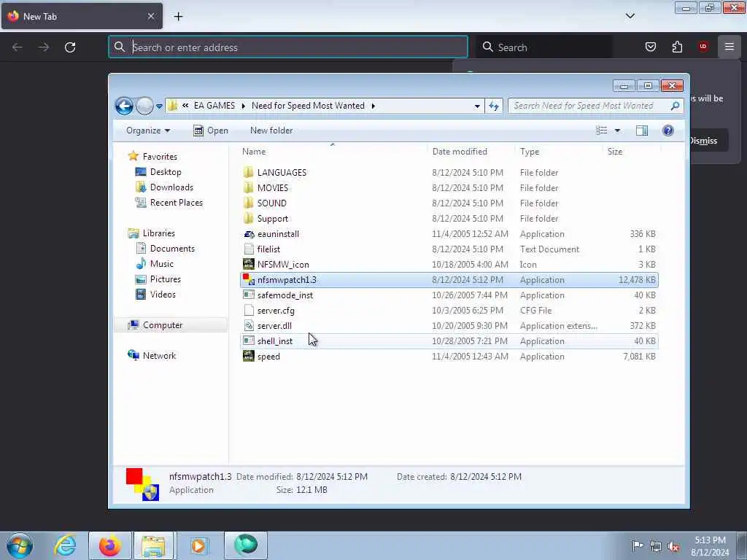Launch Internet Explorer from taskbar
The width and height of the screenshot is (747, 560).
[x=65, y=545]
